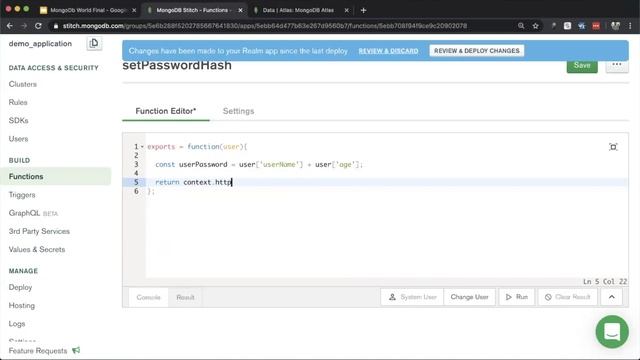Viewport: 640px width, 360px height.
Task: Close the Data Atlas browser tab
Action: (347, 10)
